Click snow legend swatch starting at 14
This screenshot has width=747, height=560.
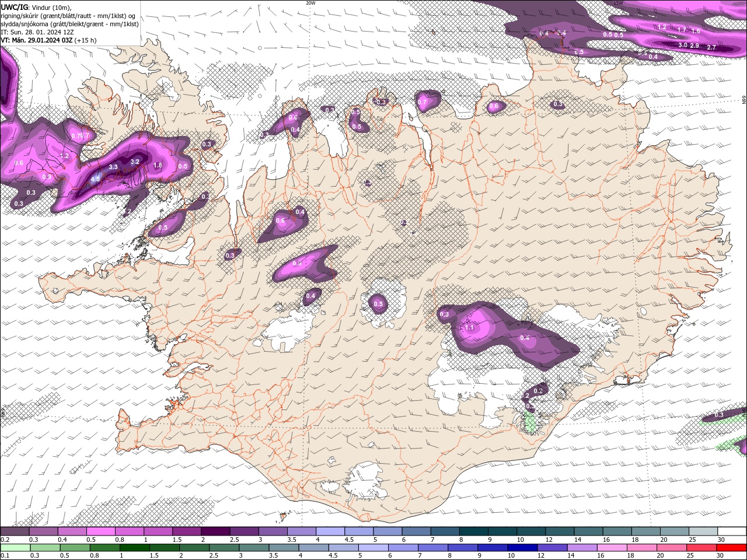(589, 531)
